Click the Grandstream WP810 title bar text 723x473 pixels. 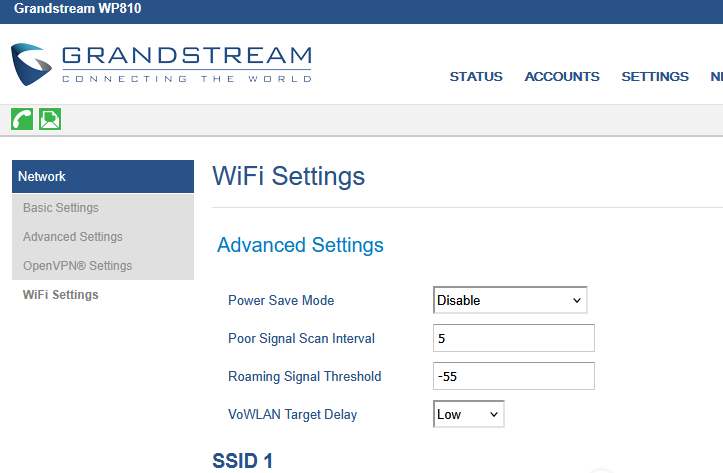[62, 10]
